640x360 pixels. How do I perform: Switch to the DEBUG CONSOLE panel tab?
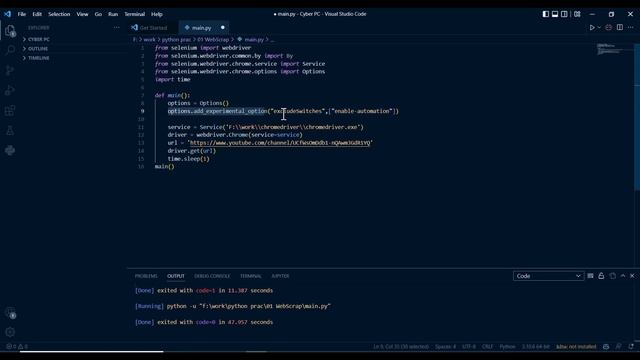click(x=212, y=276)
